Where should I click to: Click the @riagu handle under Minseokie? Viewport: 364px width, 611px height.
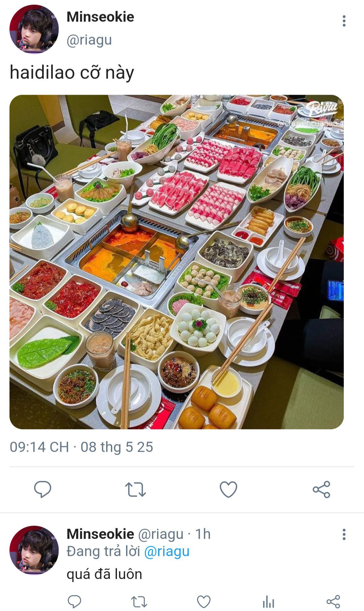pyautogui.click(x=89, y=40)
